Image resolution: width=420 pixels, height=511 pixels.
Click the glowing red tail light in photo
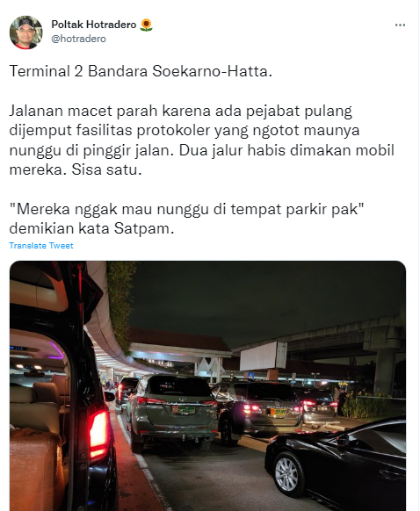tap(98, 434)
